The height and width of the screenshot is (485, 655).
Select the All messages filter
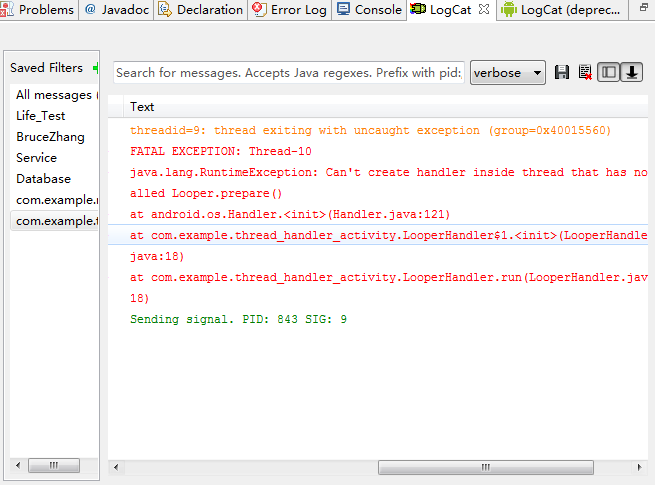pos(54,95)
